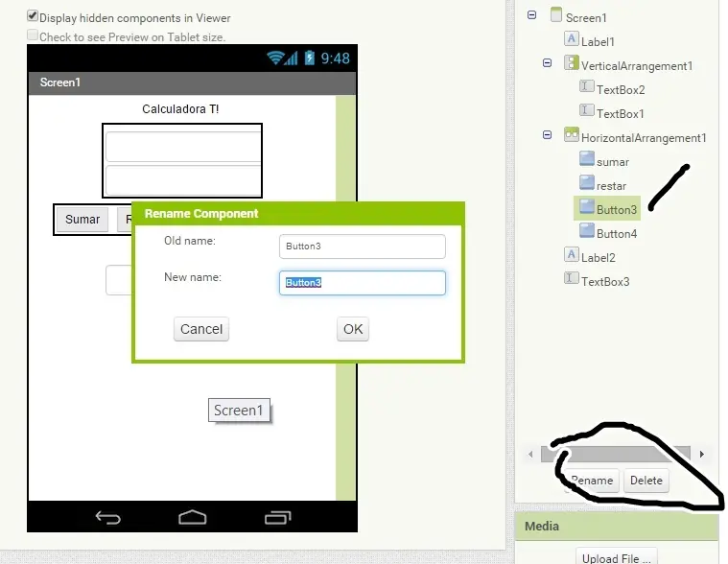The height and width of the screenshot is (564, 728).
Task: Select second text box in phone viewer
Action: [x=183, y=180]
